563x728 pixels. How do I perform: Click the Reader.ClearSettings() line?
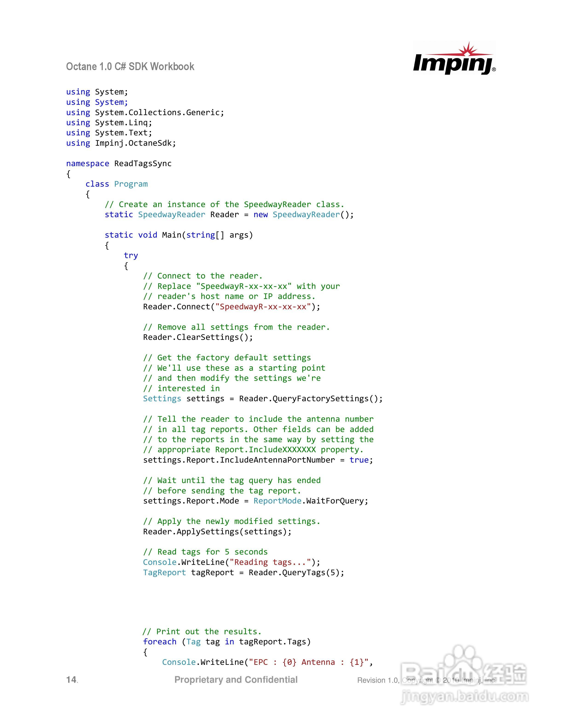pos(198,337)
